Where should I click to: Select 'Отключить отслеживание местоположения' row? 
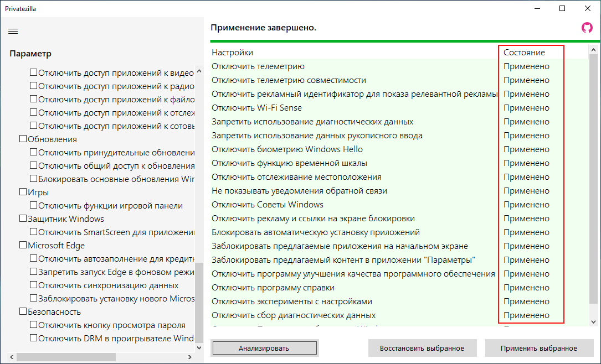point(399,177)
